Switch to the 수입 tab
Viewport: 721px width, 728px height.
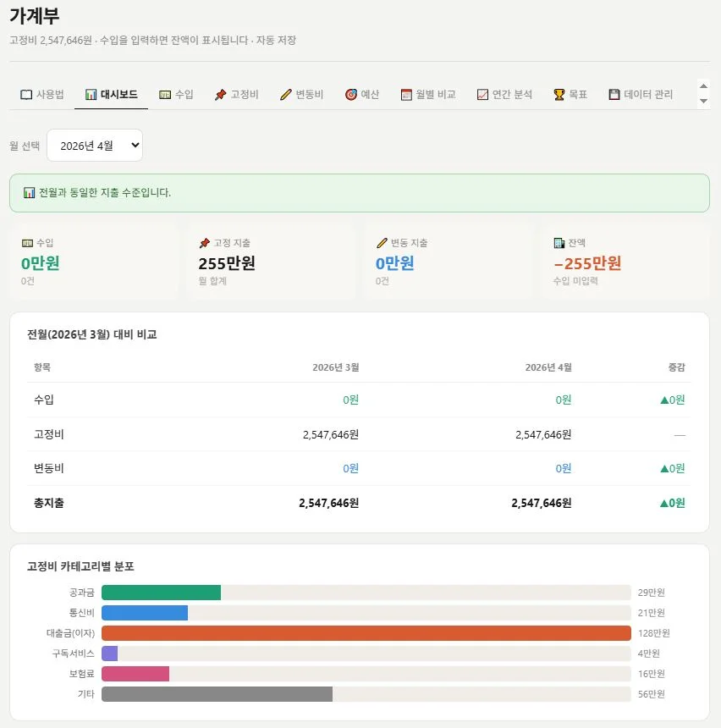176,94
